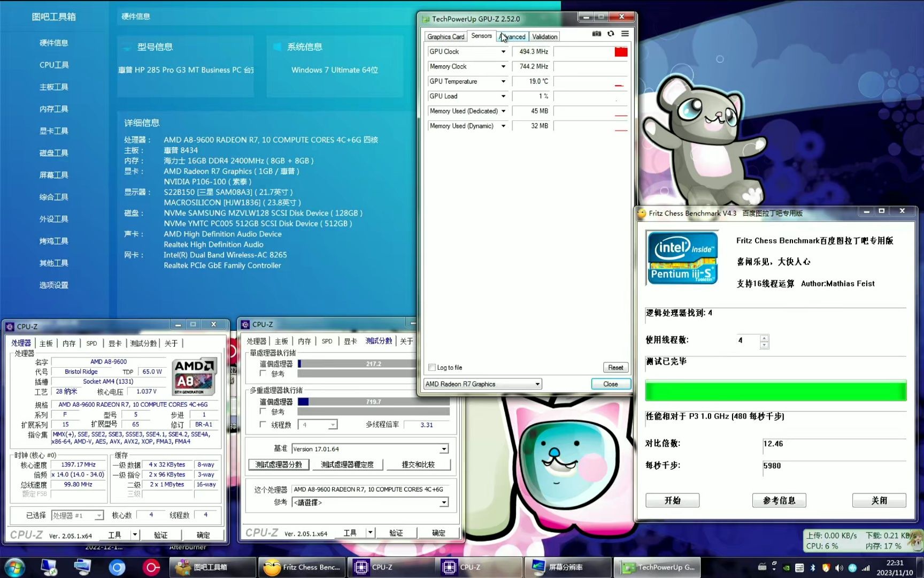Viewport: 924px width, 578px height.
Task: Switch to the Validation tab in GPU-Z
Action: pos(544,36)
